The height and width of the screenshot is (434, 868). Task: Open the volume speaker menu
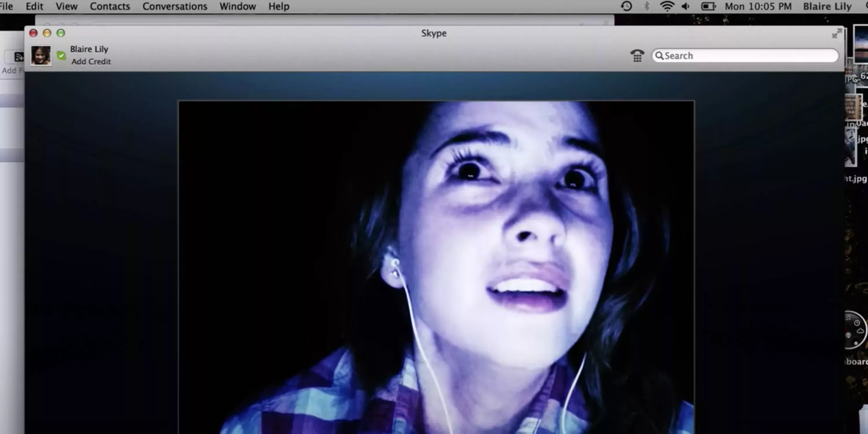pos(686,6)
